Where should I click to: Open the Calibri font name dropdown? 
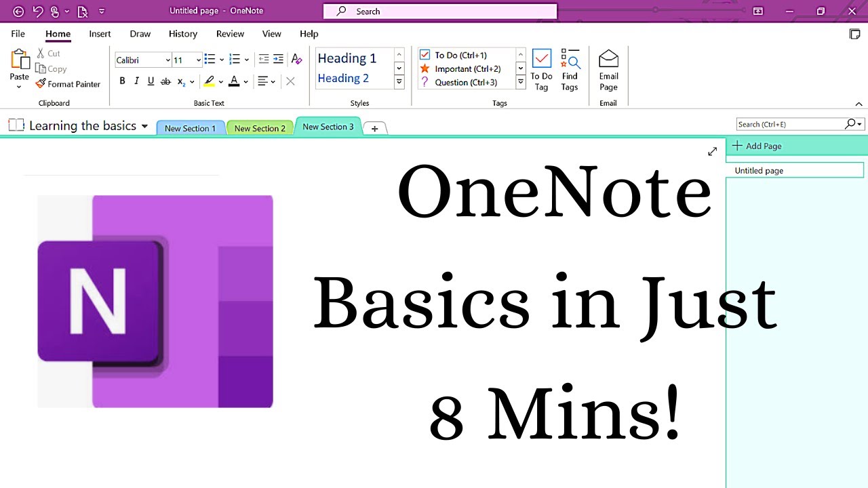(167, 60)
